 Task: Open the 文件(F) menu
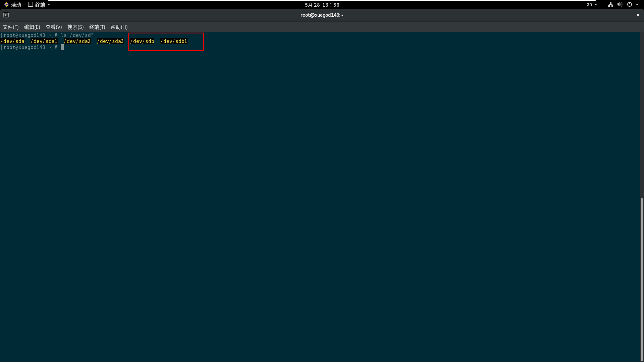[x=11, y=27]
